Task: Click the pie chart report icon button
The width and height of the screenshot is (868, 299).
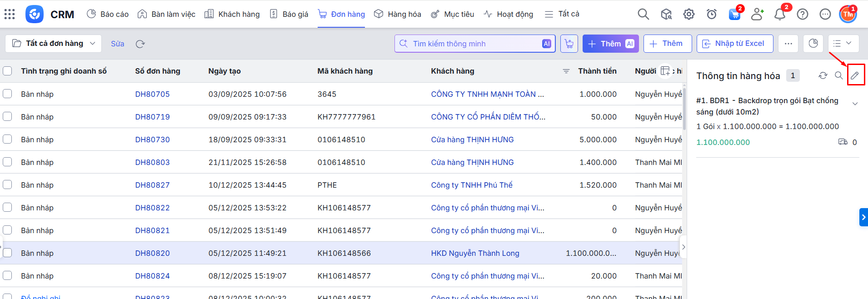Action: tap(813, 44)
